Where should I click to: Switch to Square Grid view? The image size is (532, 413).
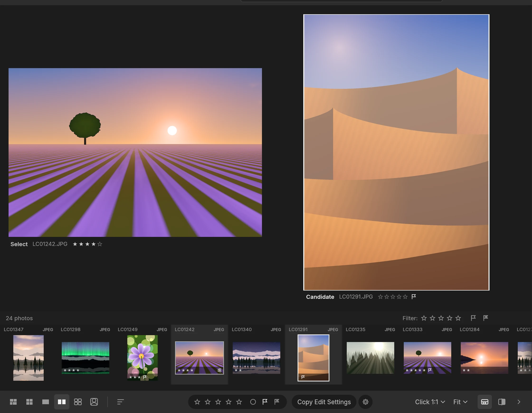coord(29,402)
